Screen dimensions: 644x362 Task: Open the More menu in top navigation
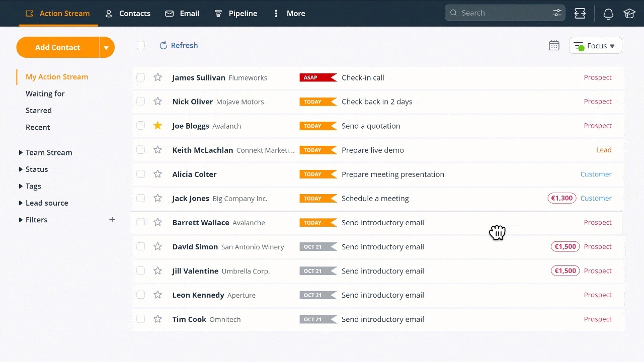click(289, 14)
